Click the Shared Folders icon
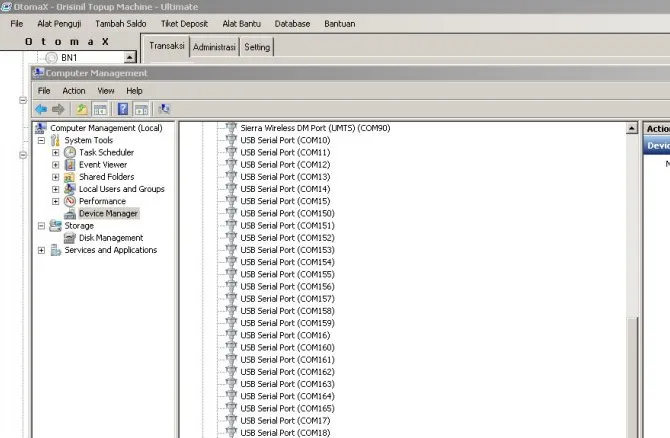 click(x=70, y=177)
